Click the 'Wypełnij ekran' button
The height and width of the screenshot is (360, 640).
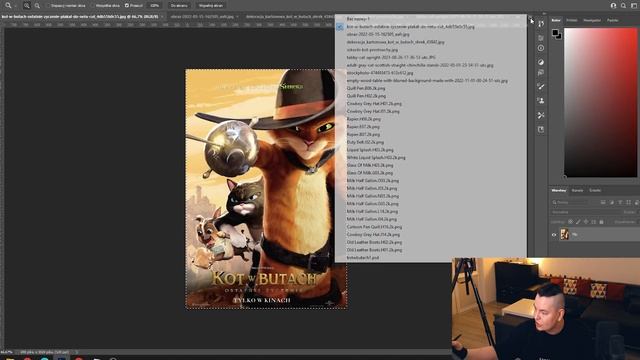click(211, 6)
